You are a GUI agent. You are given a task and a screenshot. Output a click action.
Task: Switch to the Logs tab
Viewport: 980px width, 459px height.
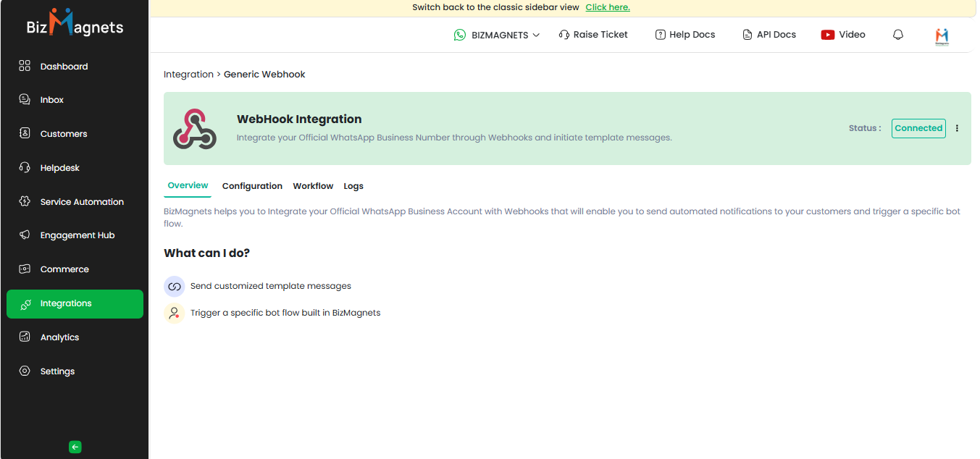pos(353,186)
